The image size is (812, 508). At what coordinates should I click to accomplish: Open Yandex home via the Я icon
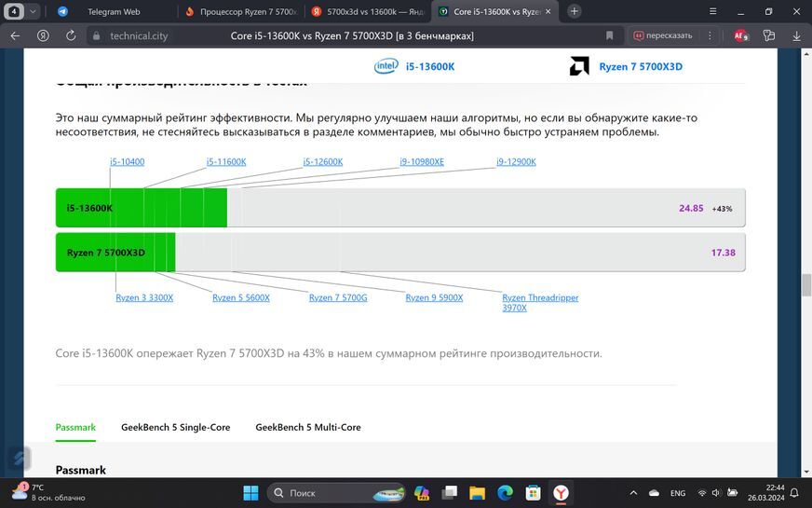coord(43,35)
